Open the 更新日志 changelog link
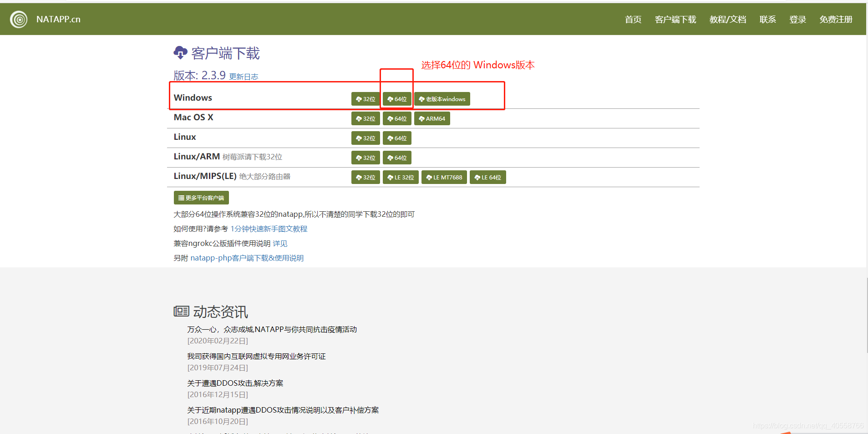Image resolution: width=868 pixels, height=434 pixels. coord(244,77)
